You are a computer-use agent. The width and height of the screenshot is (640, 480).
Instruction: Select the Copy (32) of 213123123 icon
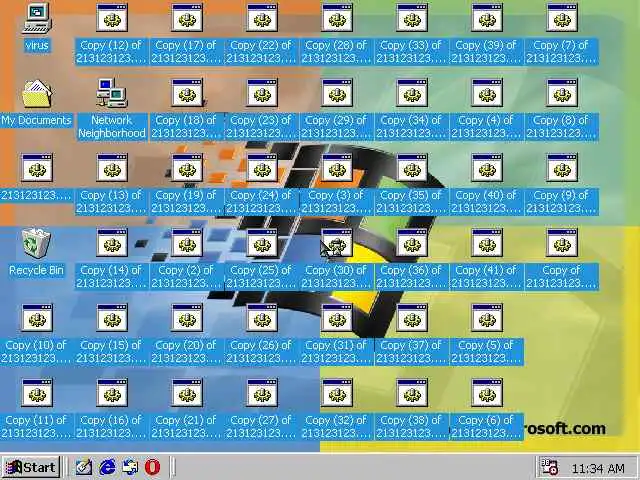pyautogui.click(x=337, y=393)
